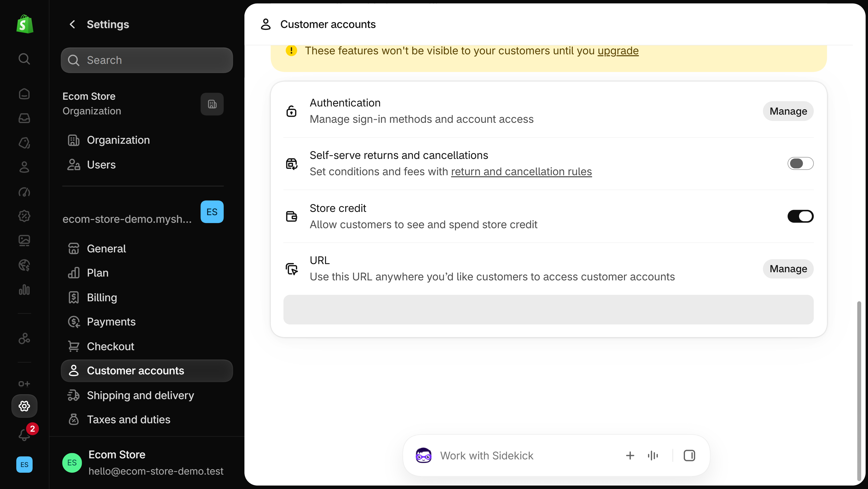Open the search icon in left rail
The width and height of the screenshot is (868, 489).
tap(24, 59)
